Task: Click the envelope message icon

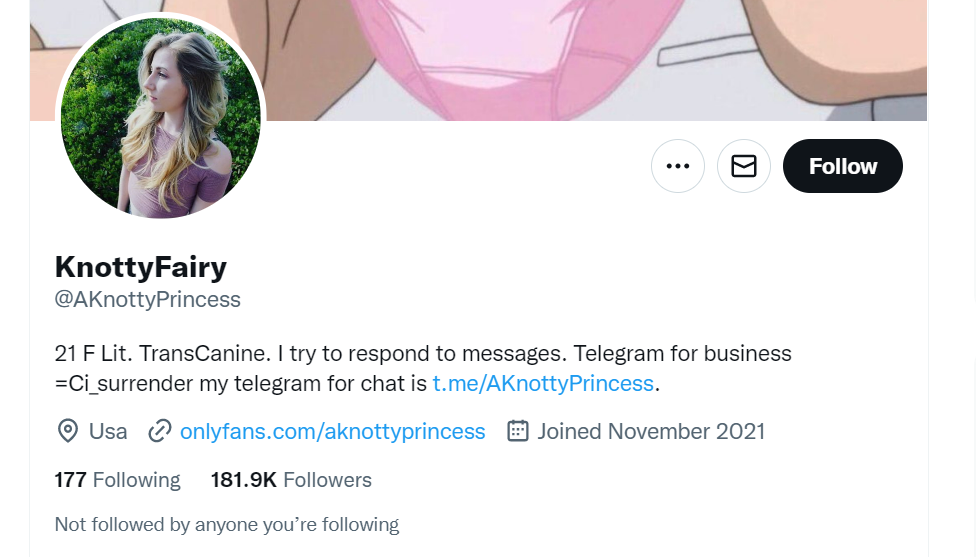Action: pyautogui.click(x=744, y=166)
